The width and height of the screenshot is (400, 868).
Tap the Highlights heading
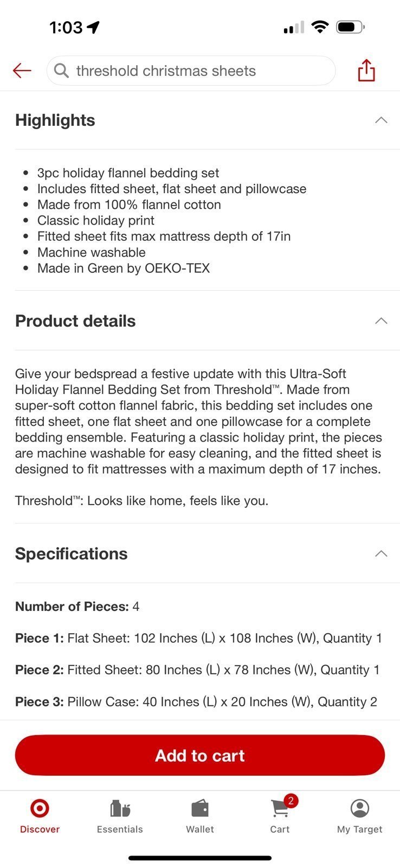[55, 120]
